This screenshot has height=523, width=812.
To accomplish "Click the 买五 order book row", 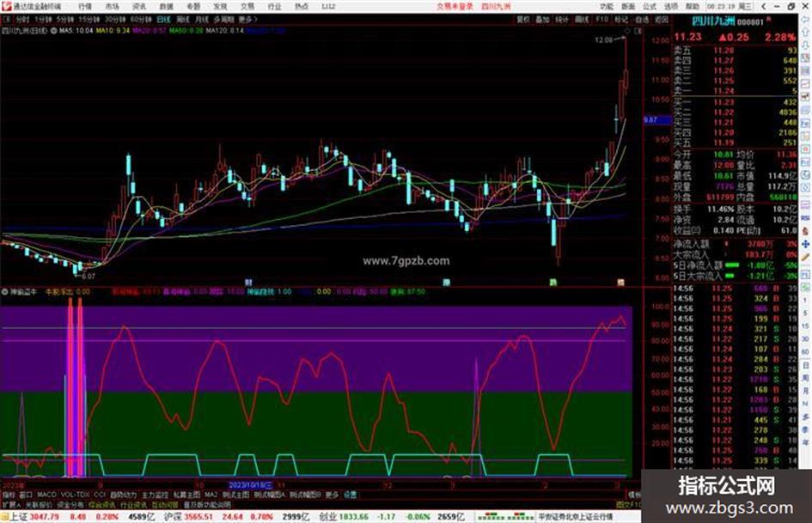I will [x=735, y=143].
